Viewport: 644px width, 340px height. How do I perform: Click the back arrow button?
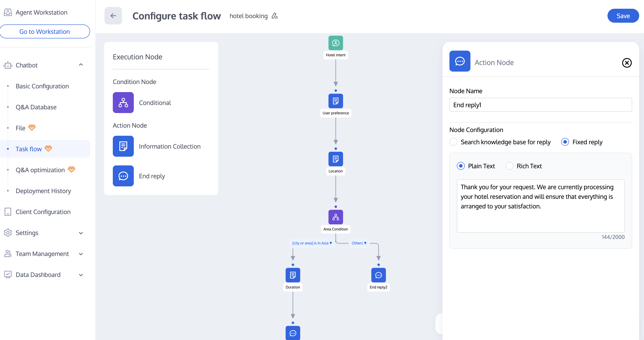(x=113, y=16)
